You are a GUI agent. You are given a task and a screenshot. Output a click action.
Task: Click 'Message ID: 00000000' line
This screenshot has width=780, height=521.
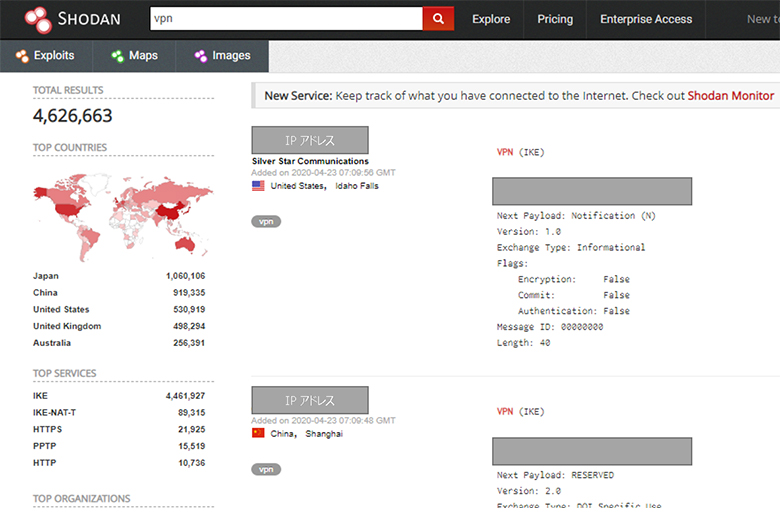pyautogui.click(x=550, y=327)
